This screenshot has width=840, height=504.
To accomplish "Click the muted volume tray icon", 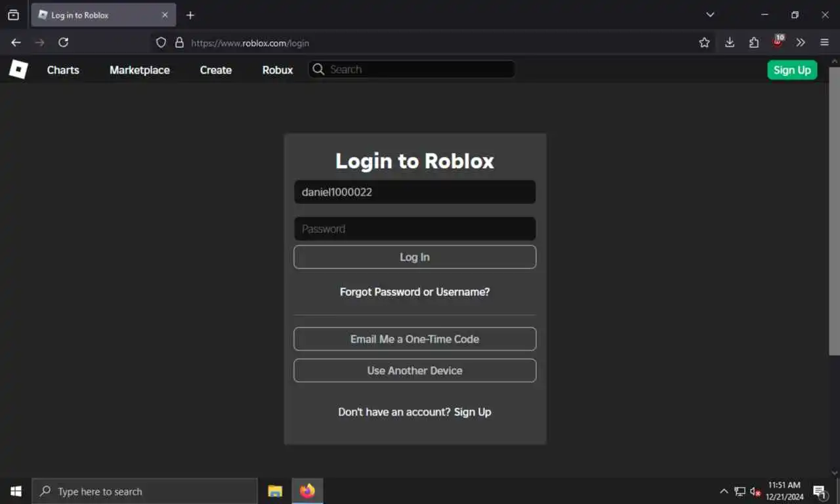I will [755, 491].
